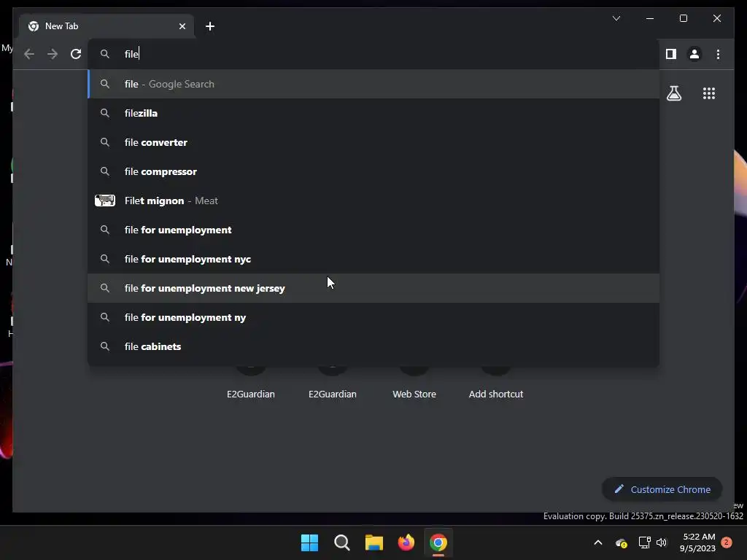Open the Windows Start menu
The height and width of the screenshot is (560, 747).
coord(309,542)
